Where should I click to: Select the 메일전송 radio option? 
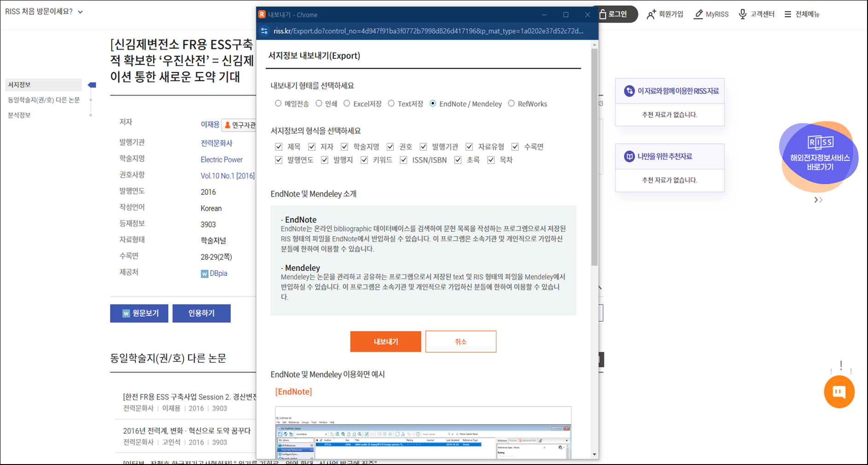[278, 104]
